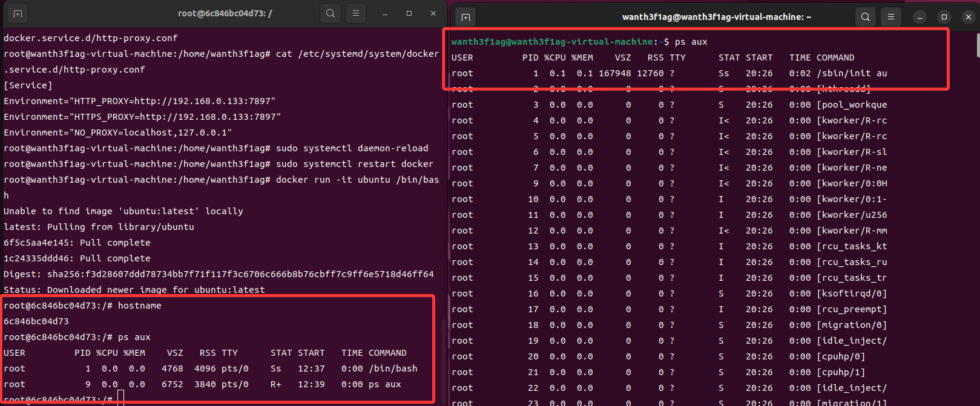The width and height of the screenshot is (980, 406).
Task: Maximize the wanth3f1ag terminal window
Action: click(944, 17)
